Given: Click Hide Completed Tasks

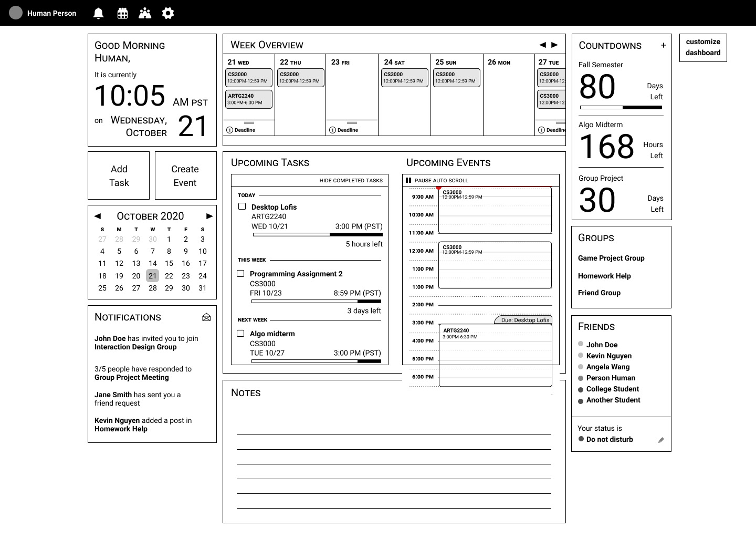Looking at the screenshot, I should coord(351,180).
